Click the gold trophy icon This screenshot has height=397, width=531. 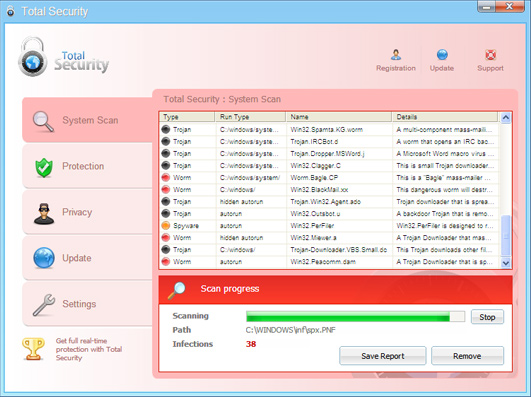[33, 349]
